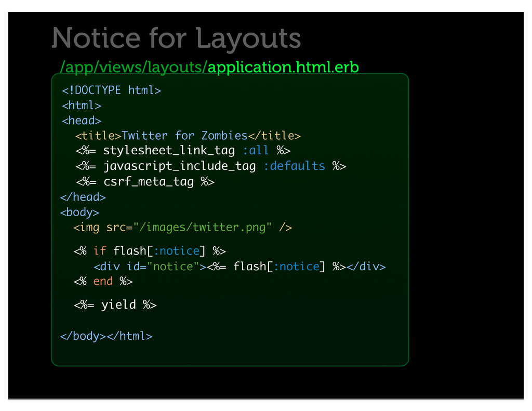Click the closing '</head>' tag
The width and height of the screenshot is (532, 411).
[83, 197]
